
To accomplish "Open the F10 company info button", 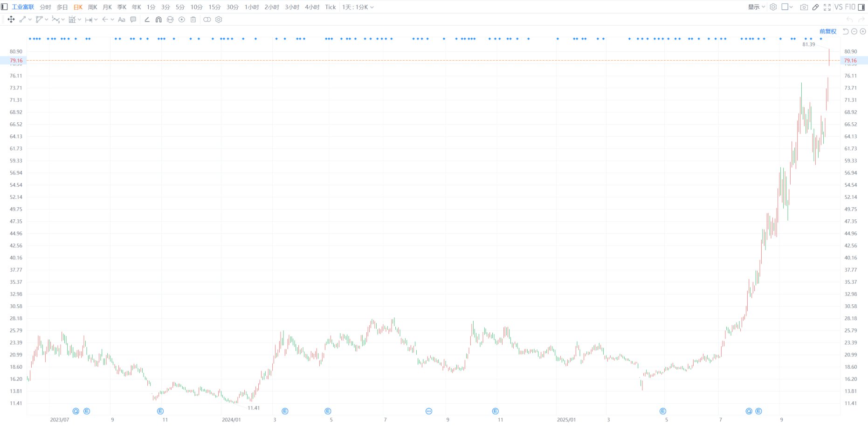I will pyautogui.click(x=850, y=7).
